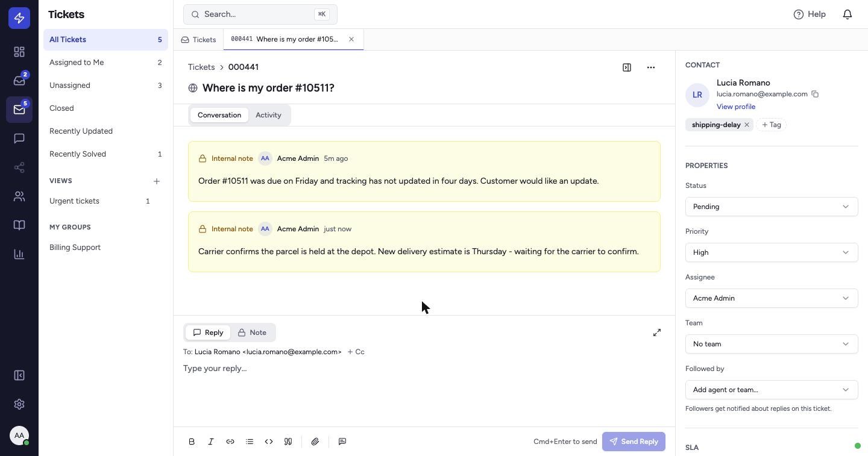Viewport: 868px width, 456px height.
Task: Add a tag with the Tag button
Action: pyautogui.click(x=771, y=125)
